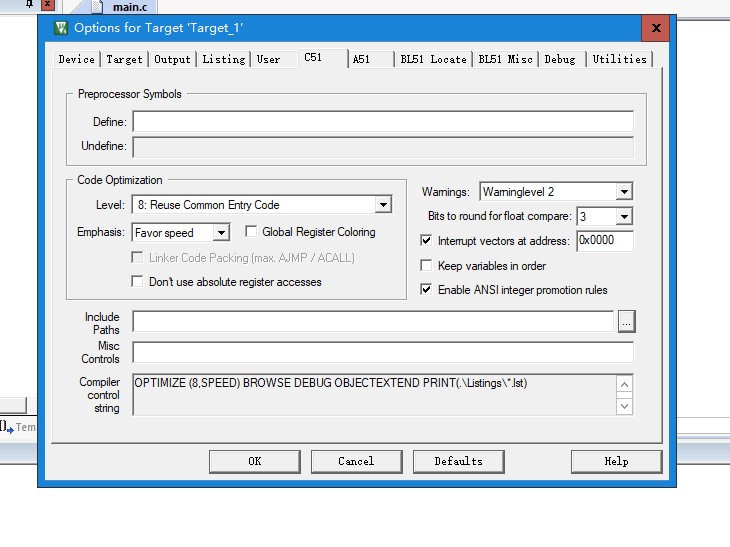The image size is (730, 547).
Task: Switch to the Debug tab
Action: click(562, 59)
